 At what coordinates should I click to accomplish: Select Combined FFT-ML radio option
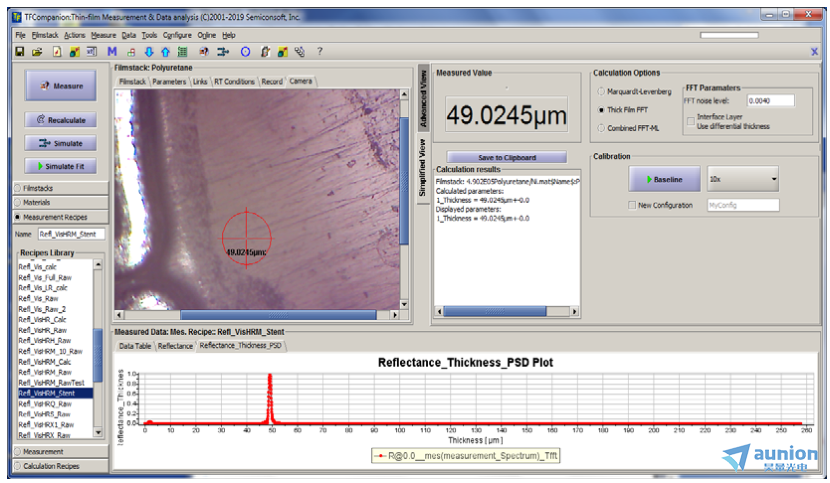point(601,128)
